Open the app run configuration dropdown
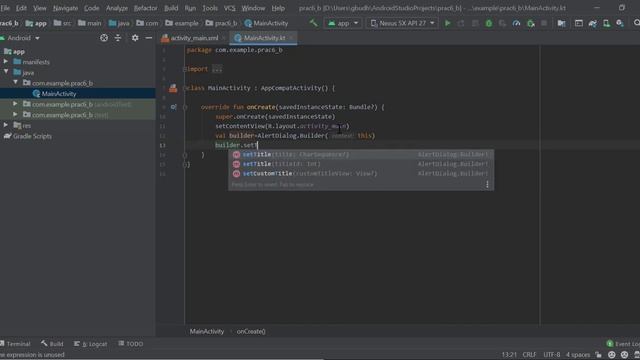Viewport: 640px width, 360px height. click(343, 23)
